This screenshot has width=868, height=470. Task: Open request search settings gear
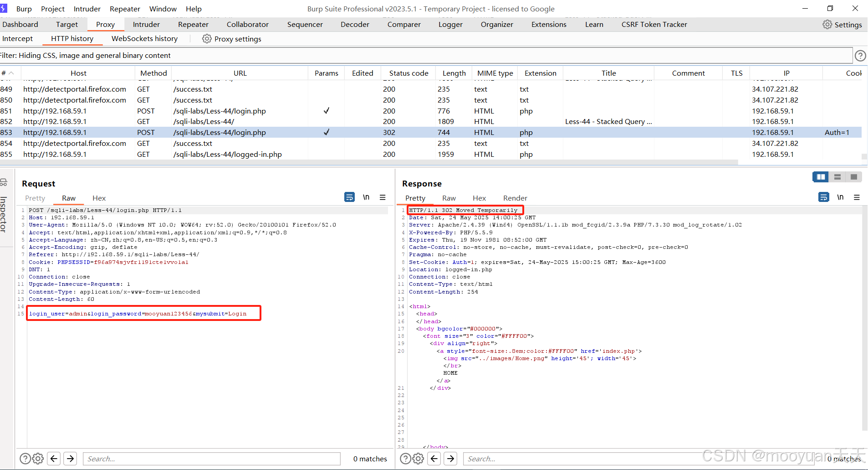point(38,459)
